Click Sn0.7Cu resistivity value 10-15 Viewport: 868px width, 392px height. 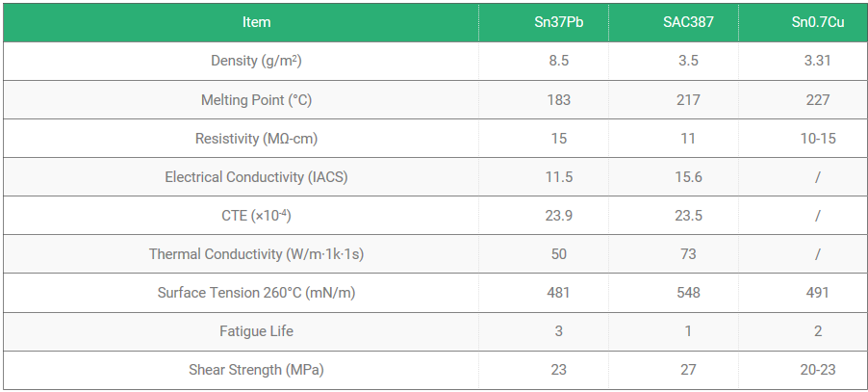click(x=818, y=139)
